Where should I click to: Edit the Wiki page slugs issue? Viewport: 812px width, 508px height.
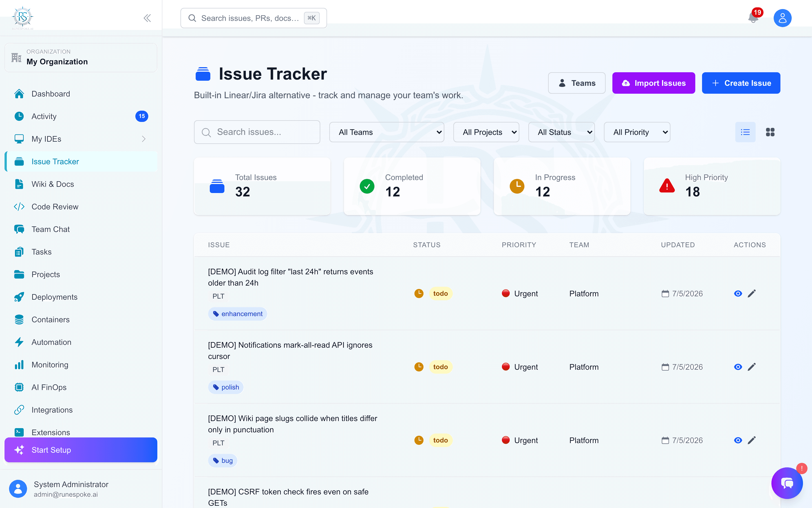pos(752,440)
